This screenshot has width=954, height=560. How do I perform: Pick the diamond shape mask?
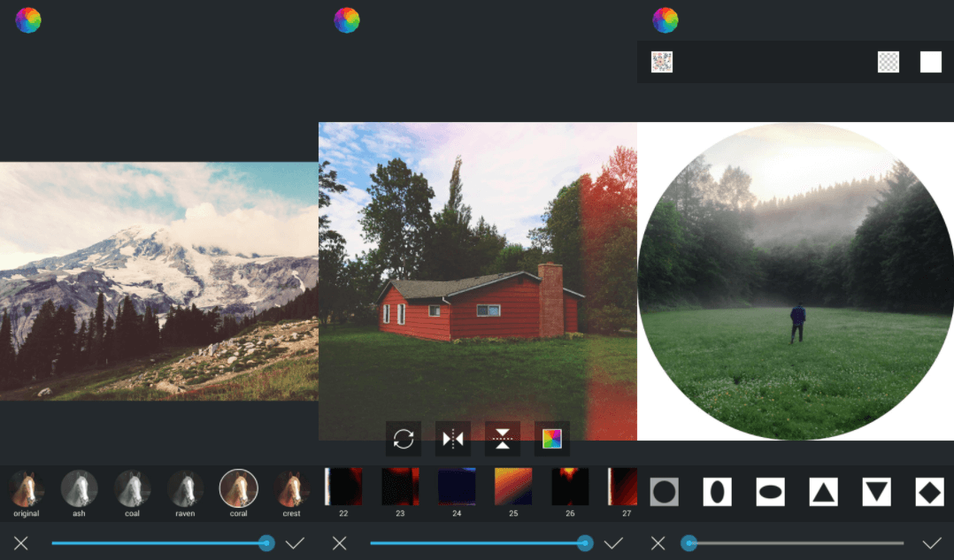click(x=929, y=491)
